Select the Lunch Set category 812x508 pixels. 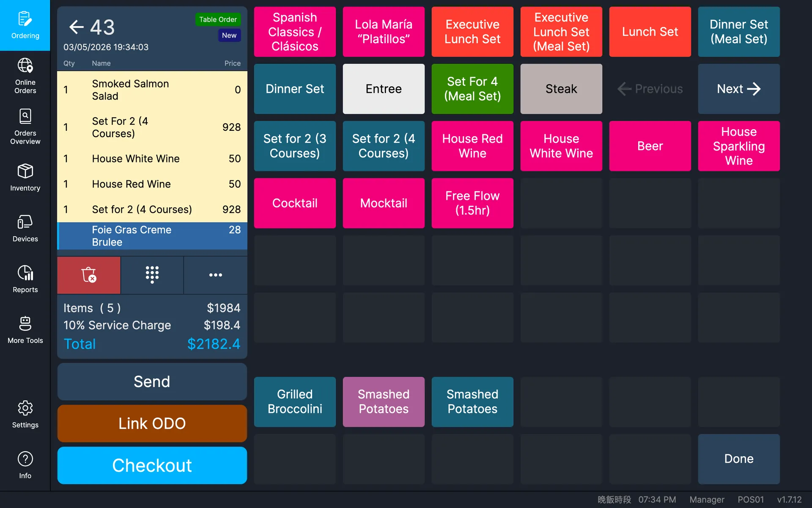pyautogui.click(x=650, y=32)
